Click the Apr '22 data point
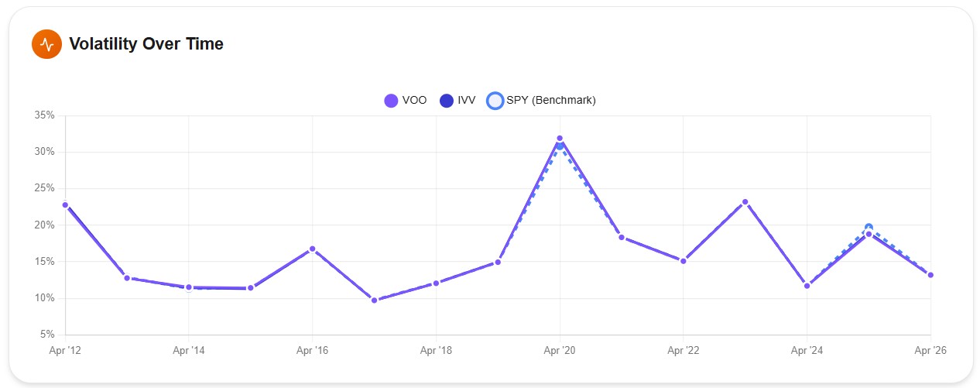Image resolution: width=980 pixels, height=388 pixels. pyautogui.click(x=683, y=261)
